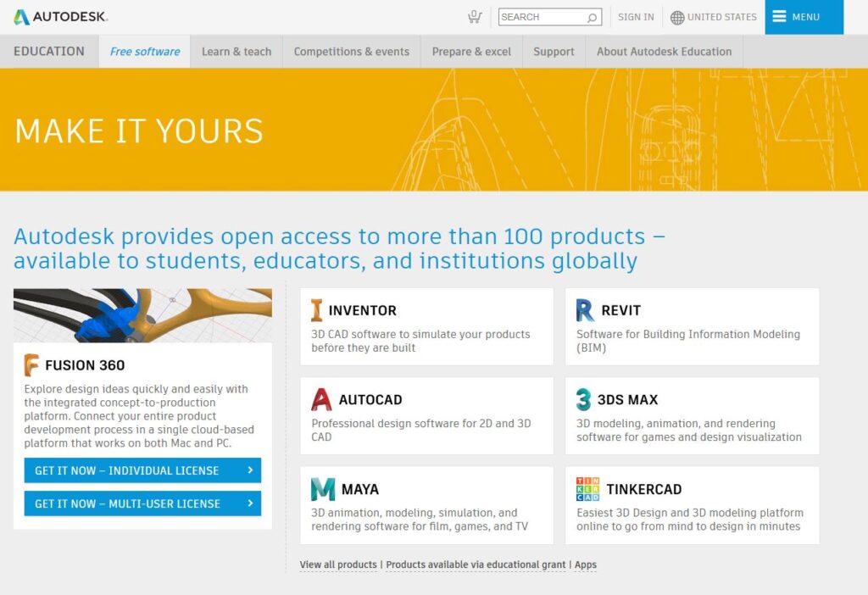Click the Revit BIM description text

point(688,341)
